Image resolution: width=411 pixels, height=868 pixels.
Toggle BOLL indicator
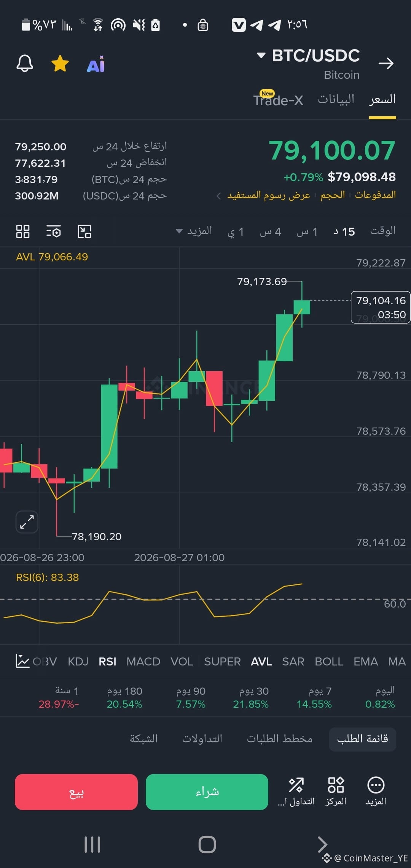coord(329,662)
